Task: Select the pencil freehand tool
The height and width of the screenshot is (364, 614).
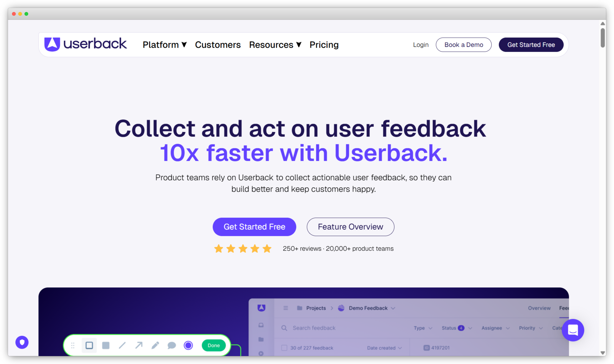Action: (155, 345)
